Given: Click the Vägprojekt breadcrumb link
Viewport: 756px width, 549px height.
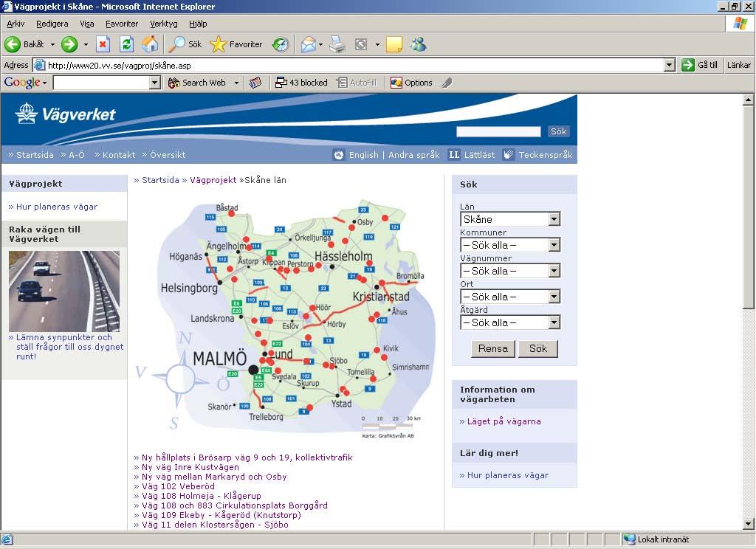Looking at the screenshot, I should pos(213,180).
